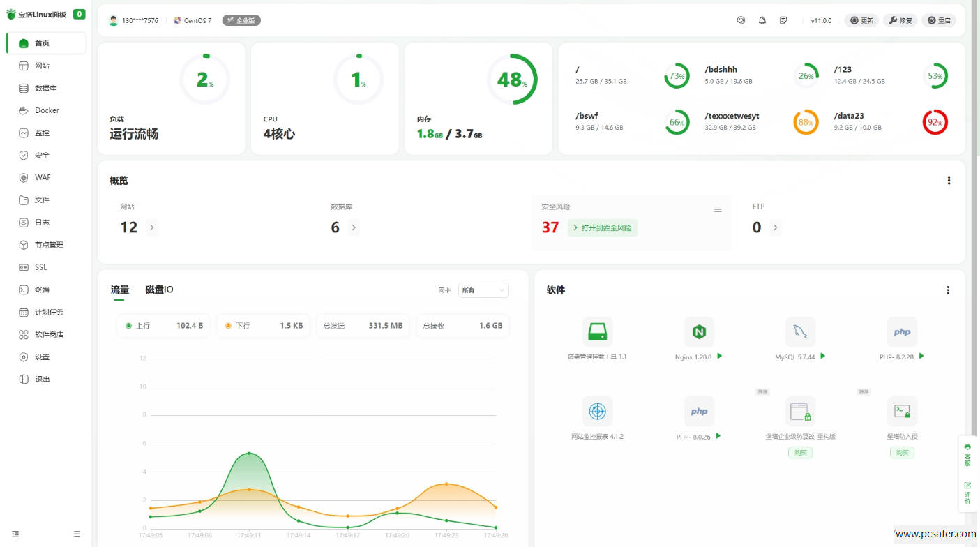Collapse the sidebar using bottom-left icon
This screenshot has height=547, width=980.
pos(15,534)
